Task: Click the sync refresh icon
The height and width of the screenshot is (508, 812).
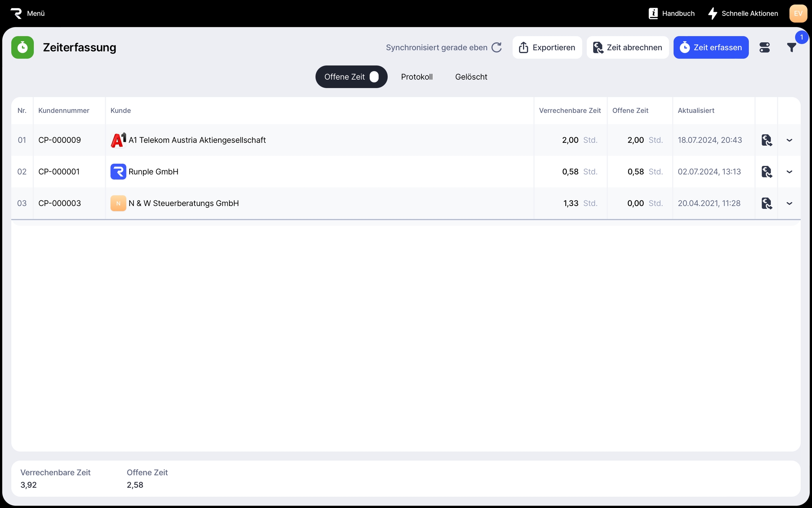Action: 497,47
